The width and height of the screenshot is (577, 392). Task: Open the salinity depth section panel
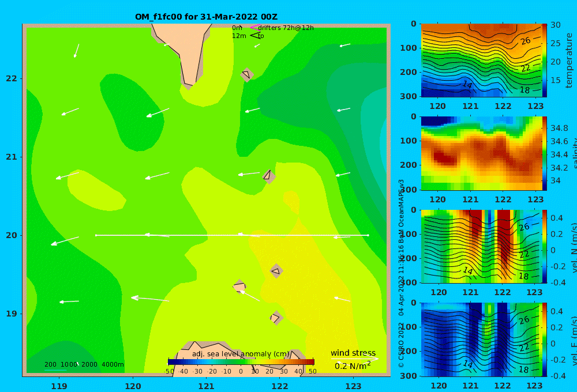(x=481, y=153)
